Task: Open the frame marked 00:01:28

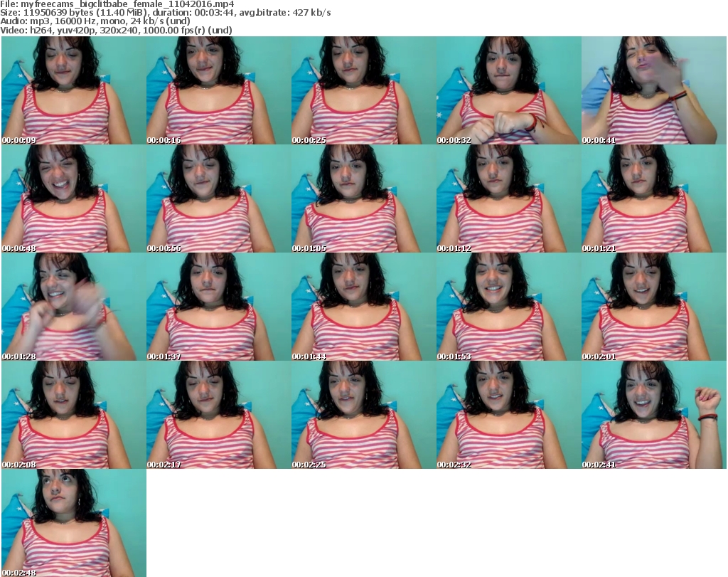Action: pos(73,307)
